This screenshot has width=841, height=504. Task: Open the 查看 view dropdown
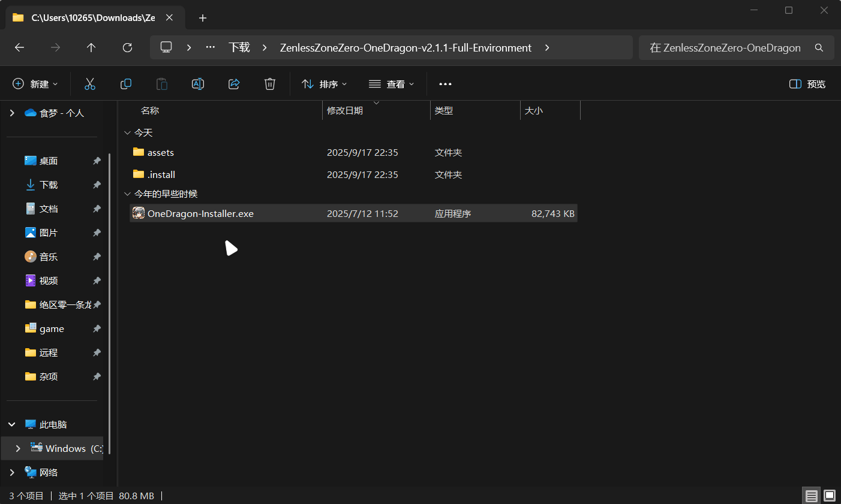pos(392,84)
